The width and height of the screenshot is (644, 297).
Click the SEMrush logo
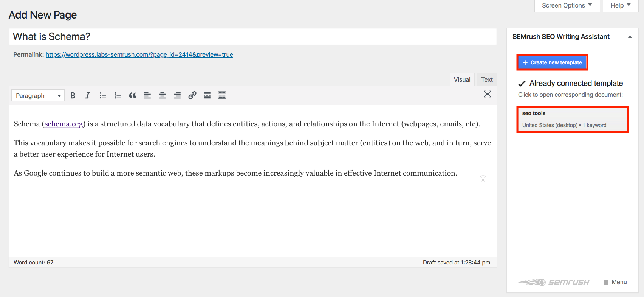click(554, 282)
